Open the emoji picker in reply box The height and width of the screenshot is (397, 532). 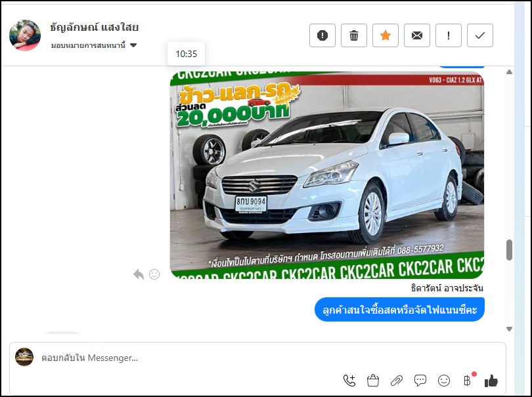tap(444, 381)
